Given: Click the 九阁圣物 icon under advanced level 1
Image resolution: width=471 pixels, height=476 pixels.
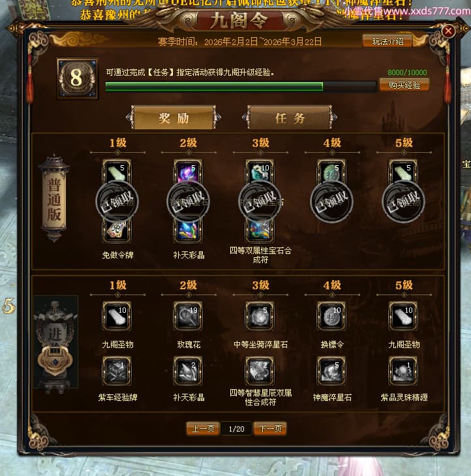Looking at the screenshot, I should (x=117, y=316).
